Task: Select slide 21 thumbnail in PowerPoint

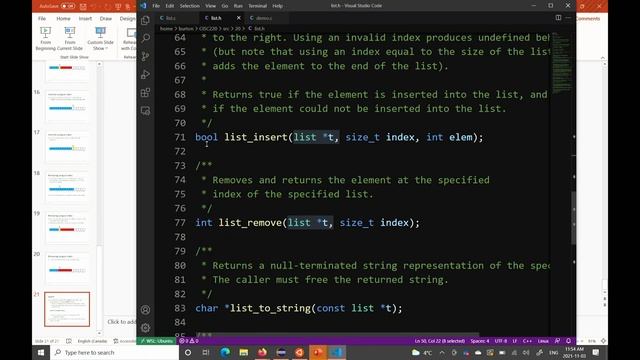Action: (67, 309)
